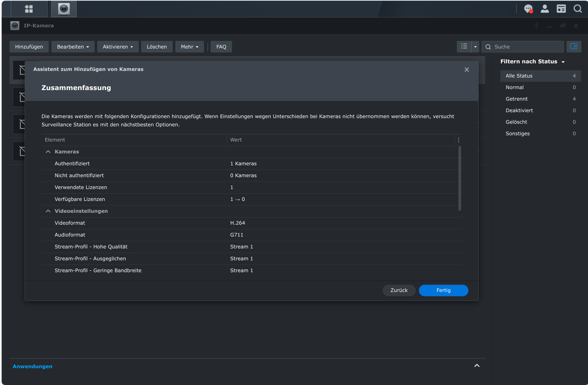Switch to list view layout icon
This screenshot has width=588, height=385.
(x=464, y=47)
